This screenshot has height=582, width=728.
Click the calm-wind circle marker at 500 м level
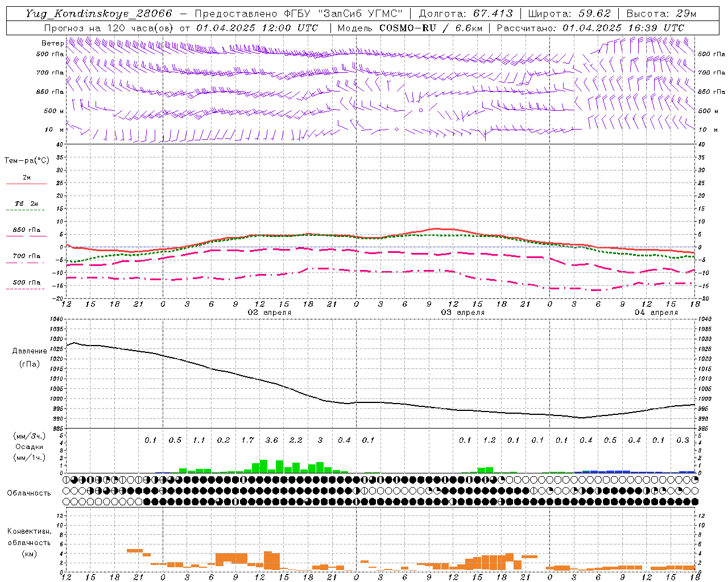coord(421,110)
